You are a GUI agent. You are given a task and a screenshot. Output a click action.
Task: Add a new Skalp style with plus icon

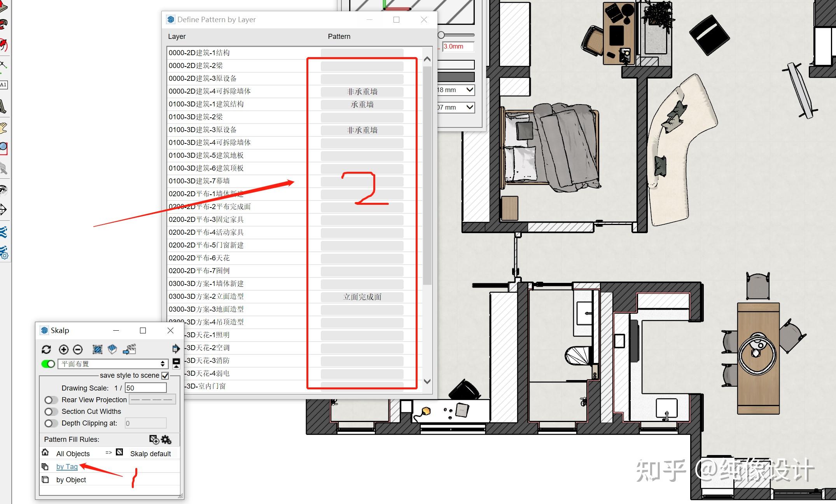tap(63, 350)
